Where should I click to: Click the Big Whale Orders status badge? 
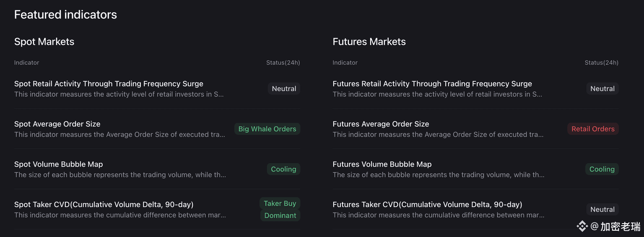(267, 129)
